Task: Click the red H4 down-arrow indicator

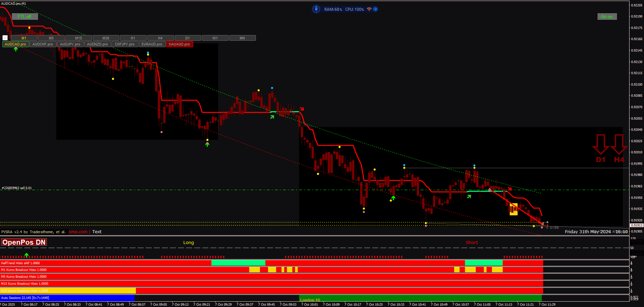Action: pyautogui.click(x=619, y=149)
